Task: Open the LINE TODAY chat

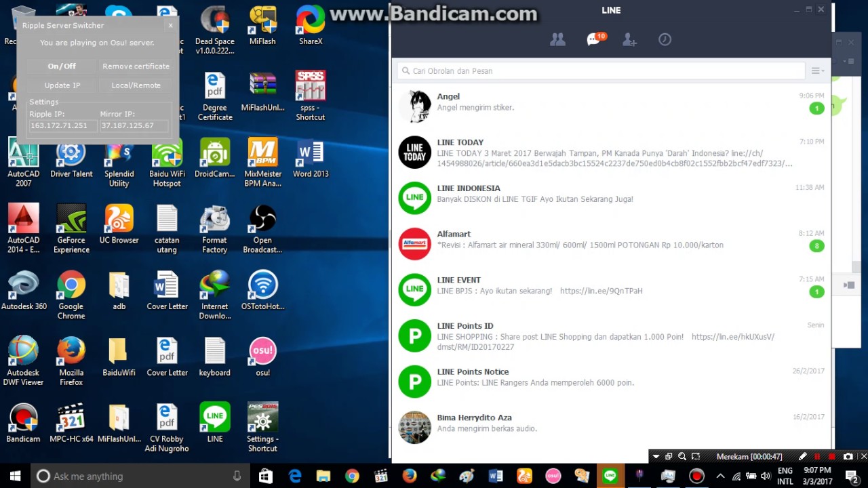Action: (611, 152)
